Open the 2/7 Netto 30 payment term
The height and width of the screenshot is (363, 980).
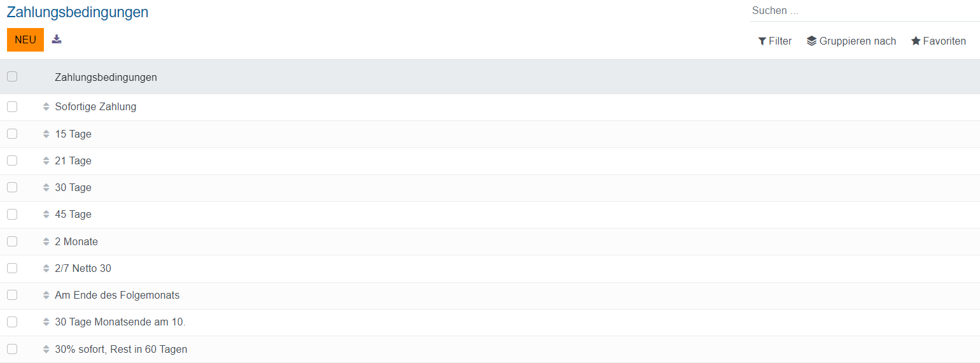pos(83,269)
